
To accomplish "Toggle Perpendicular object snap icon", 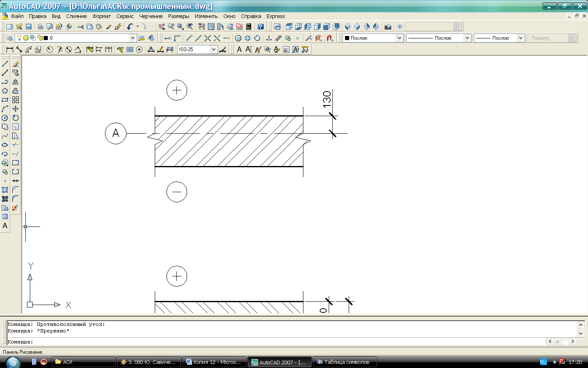I will coord(269,38).
